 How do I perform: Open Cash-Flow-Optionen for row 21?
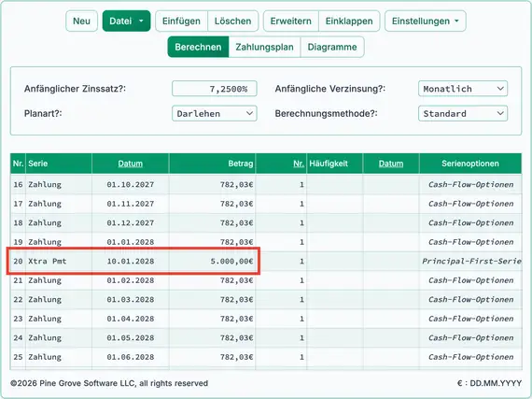click(x=470, y=280)
